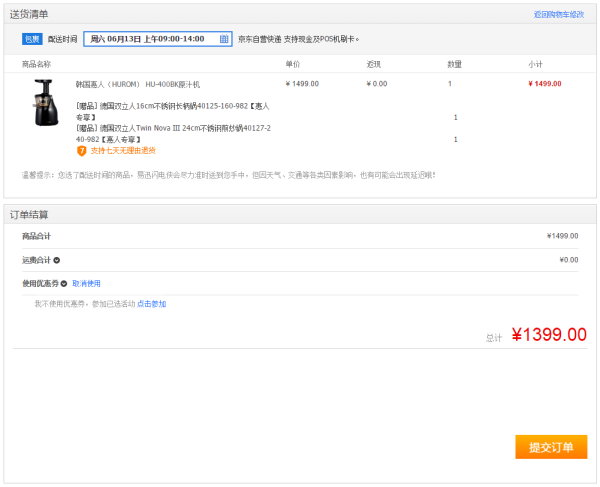Select the Twin Nova III 24cm pan gift
Viewport: 600px width, 487px height.
click(x=173, y=134)
